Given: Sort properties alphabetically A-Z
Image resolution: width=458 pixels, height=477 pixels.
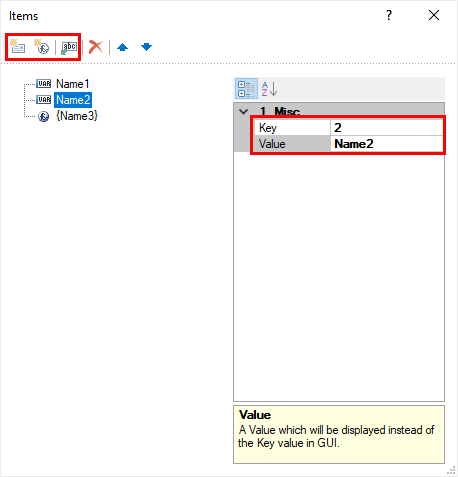Looking at the screenshot, I should pyautogui.click(x=269, y=89).
